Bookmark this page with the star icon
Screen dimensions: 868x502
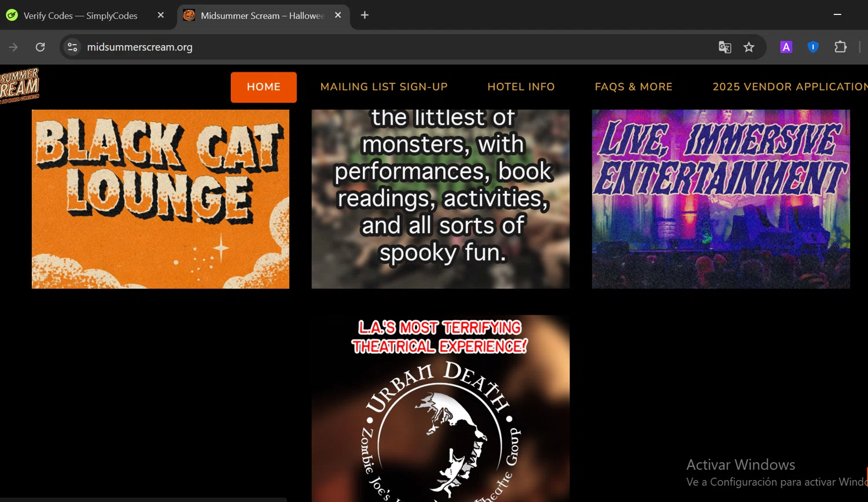[749, 47]
